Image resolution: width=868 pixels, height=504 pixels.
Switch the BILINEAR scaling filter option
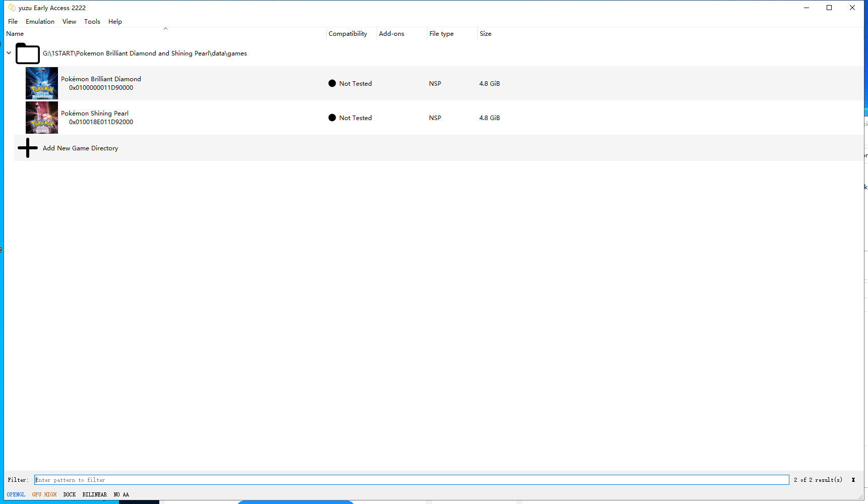click(95, 494)
